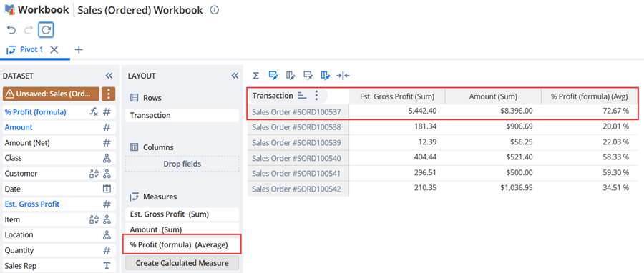Click the number icon beside Amount (Net)
This screenshot has height=273, width=644.
(x=107, y=143)
